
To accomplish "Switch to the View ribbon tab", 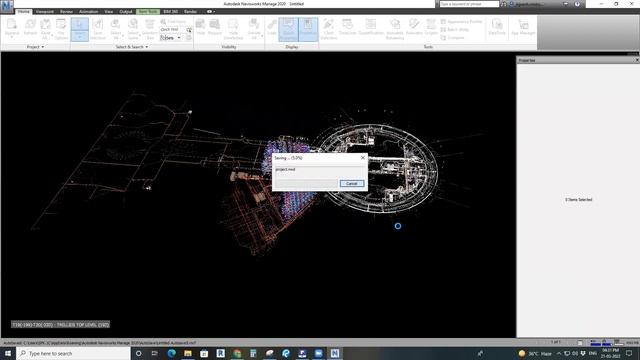I will [x=109, y=11].
